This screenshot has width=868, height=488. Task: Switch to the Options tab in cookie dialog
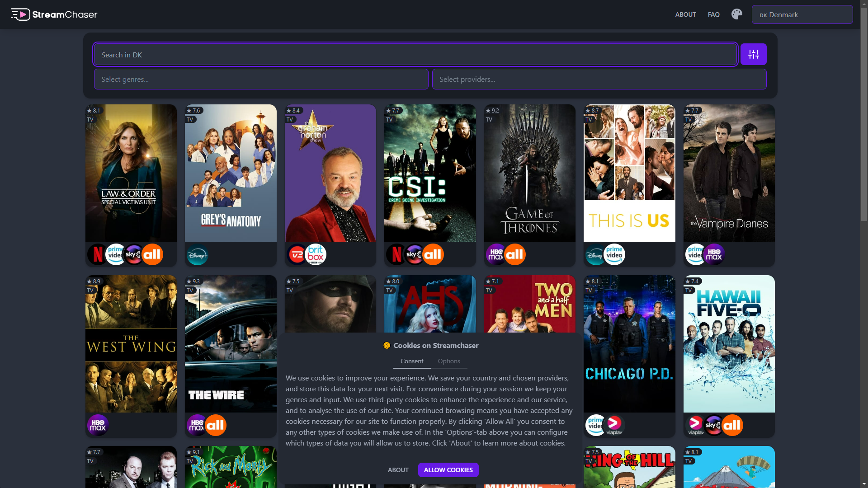pyautogui.click(x=448, y=361)
